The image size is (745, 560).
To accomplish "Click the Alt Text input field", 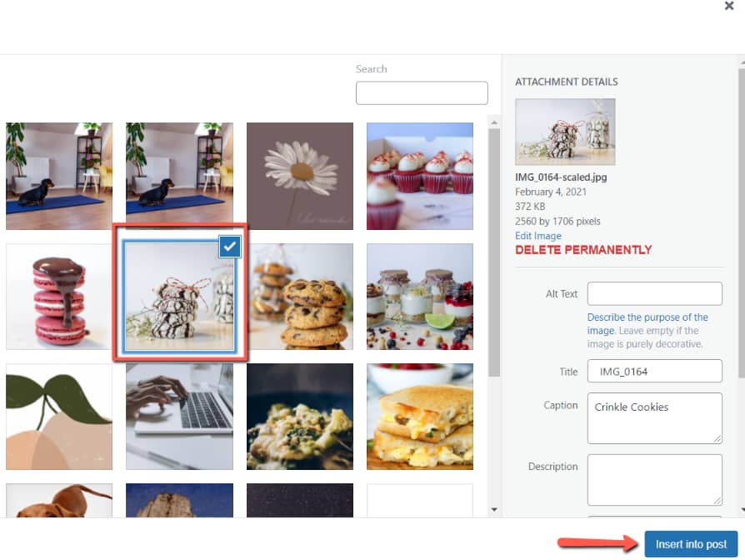I will pos(655,293).
